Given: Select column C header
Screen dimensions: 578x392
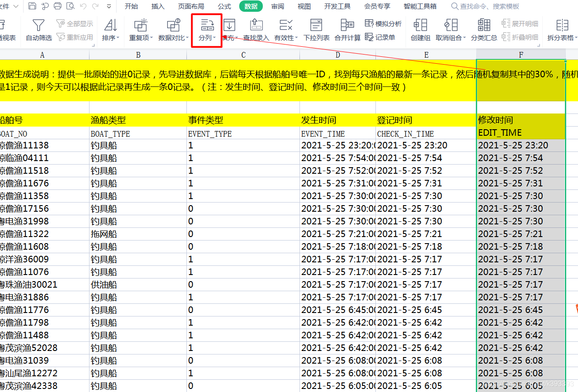Looking at the screenshot, I should 243,55.
